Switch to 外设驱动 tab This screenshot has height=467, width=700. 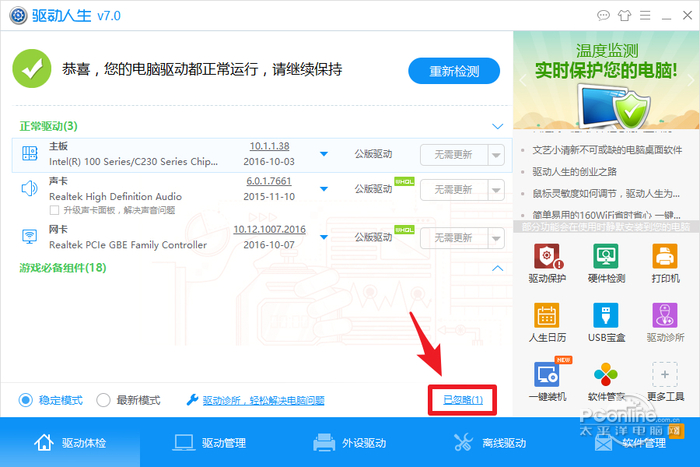(350, 442)
